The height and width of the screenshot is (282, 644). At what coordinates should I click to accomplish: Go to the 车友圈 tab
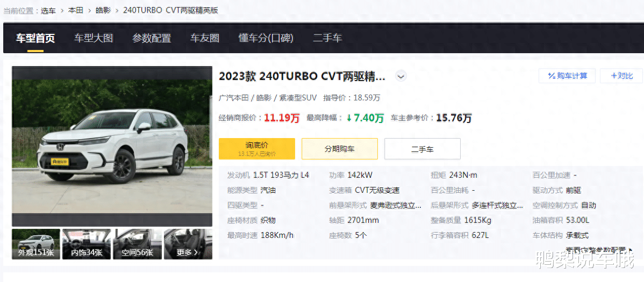point(204,38)
